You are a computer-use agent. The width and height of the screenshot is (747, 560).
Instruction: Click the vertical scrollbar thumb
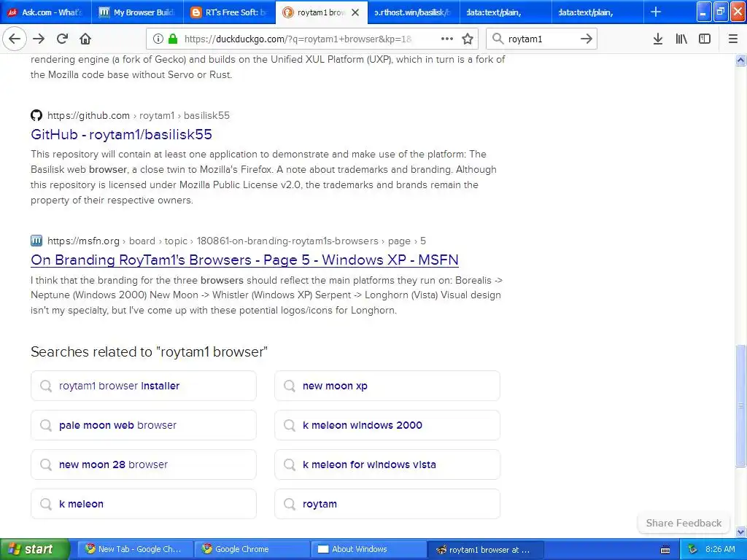tap(740, 405)
